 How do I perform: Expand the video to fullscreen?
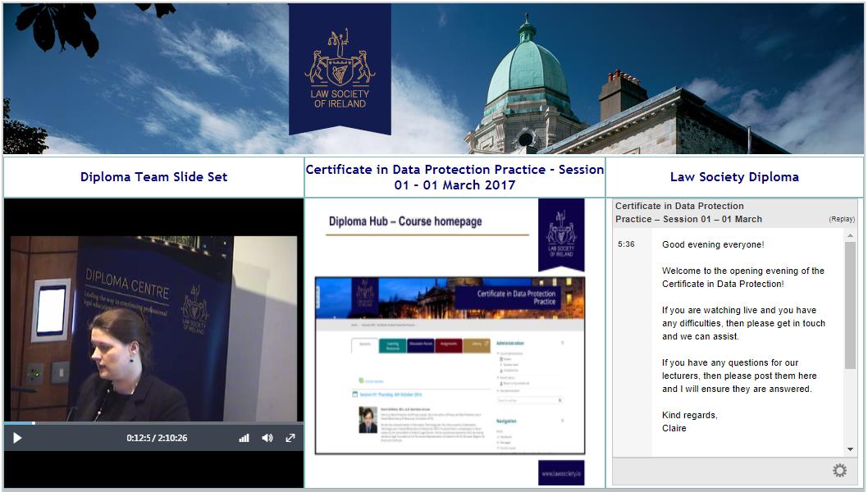click(290, 438)
